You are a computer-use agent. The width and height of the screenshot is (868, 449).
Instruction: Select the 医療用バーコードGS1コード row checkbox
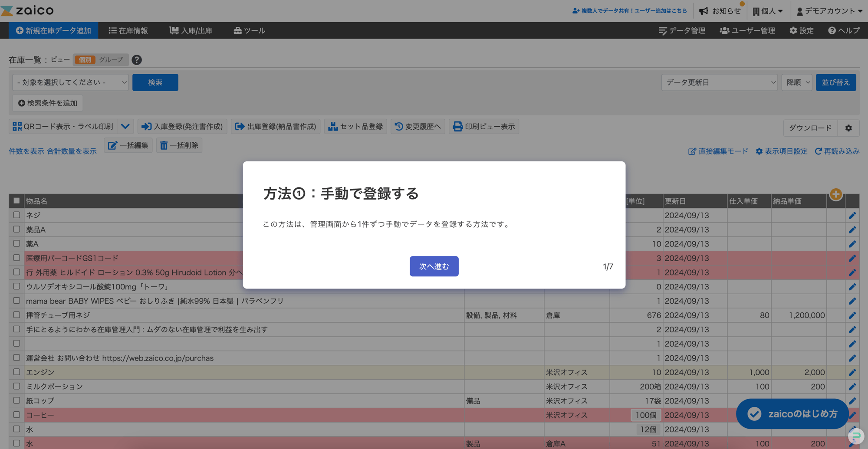tap(16, 258)
